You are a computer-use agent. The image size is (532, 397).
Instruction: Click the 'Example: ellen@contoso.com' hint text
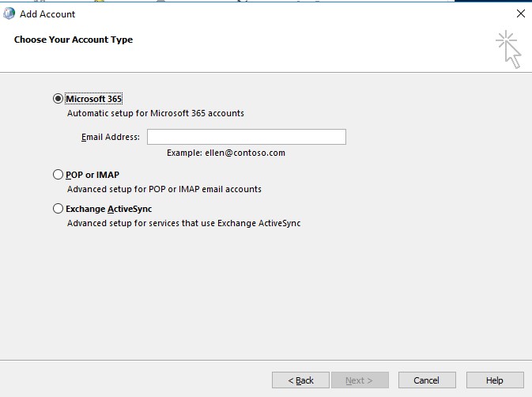[226, 153]
